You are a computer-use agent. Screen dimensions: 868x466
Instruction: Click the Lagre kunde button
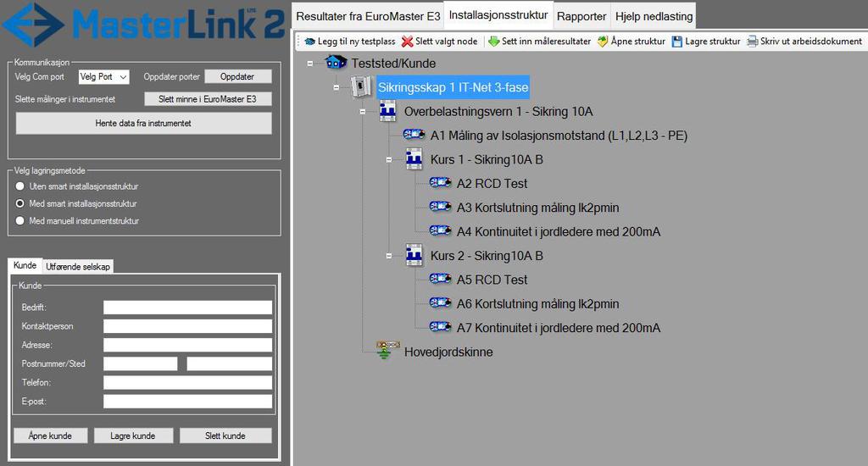tap(133, 435)
